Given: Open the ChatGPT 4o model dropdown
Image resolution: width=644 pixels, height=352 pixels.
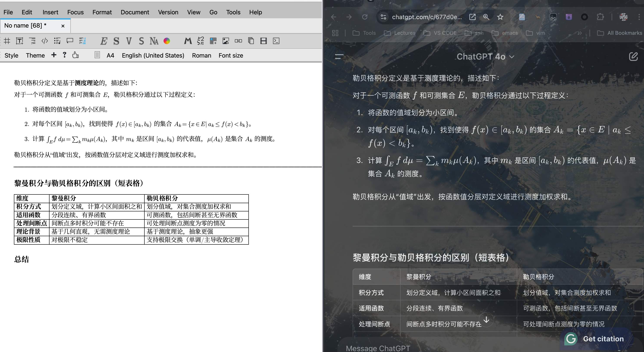Looking at the screenshot, I should click(x=485, y=57).
